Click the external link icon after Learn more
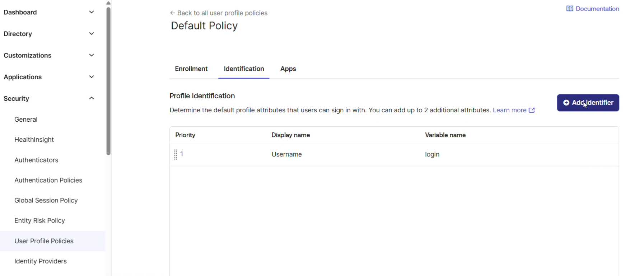 [x=532, y=110]
